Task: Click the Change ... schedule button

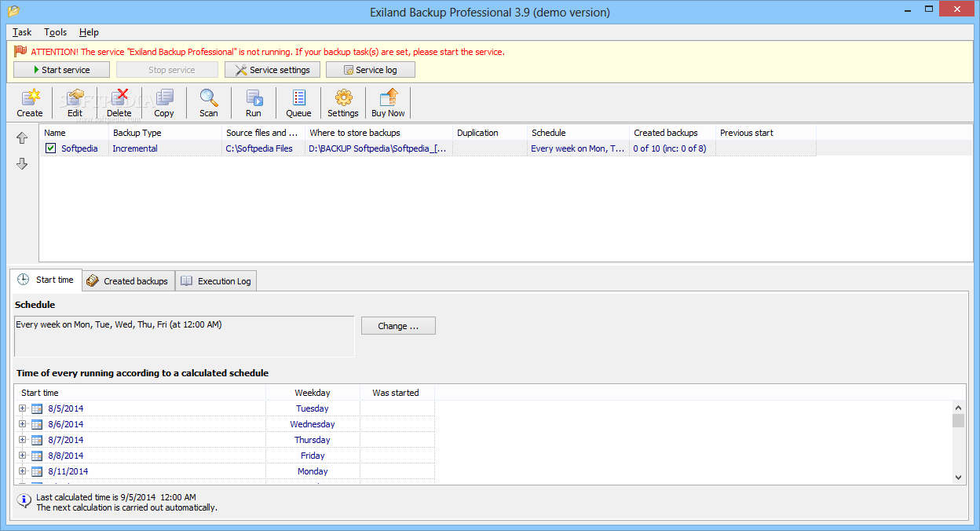Action: coord(398,326)
